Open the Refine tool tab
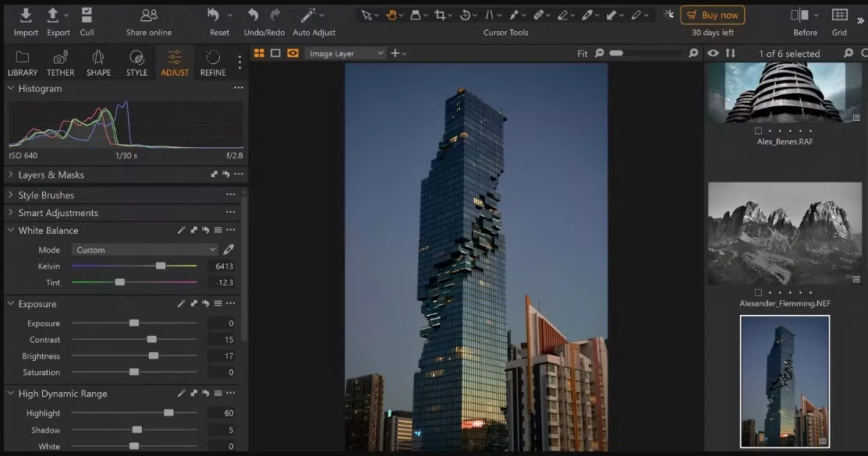The width and height of the screenshot is (868, 456). (x=213, y=62)
